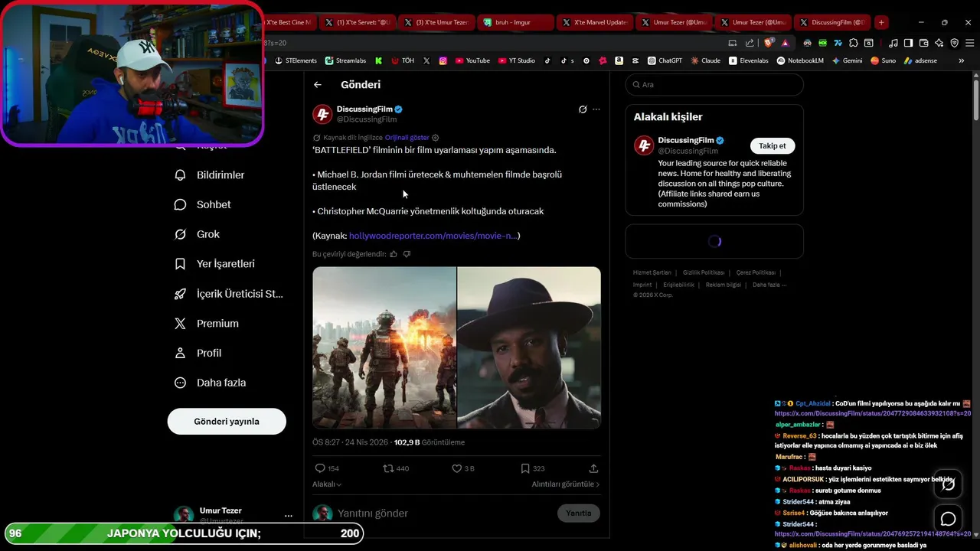The image size is (980, 551).
Task: Open the Battlefield soldiers image
Action: click(384, 347)
